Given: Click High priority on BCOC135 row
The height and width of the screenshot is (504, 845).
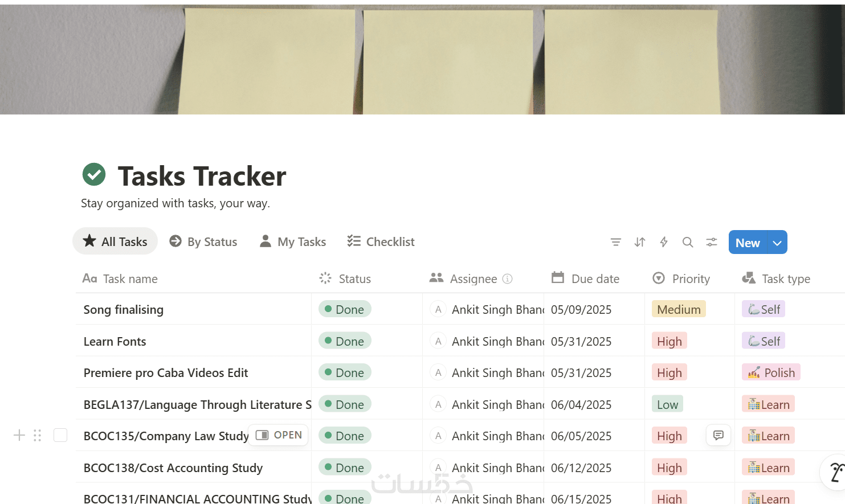Looking at the screenshot, I should click(x=669, y=436).
